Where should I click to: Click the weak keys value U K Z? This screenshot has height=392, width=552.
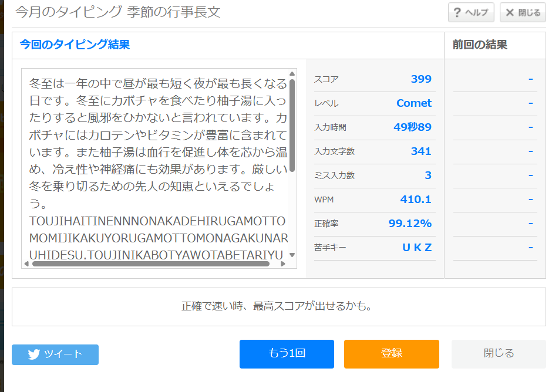pyautogui.click(x=417, y=248)
